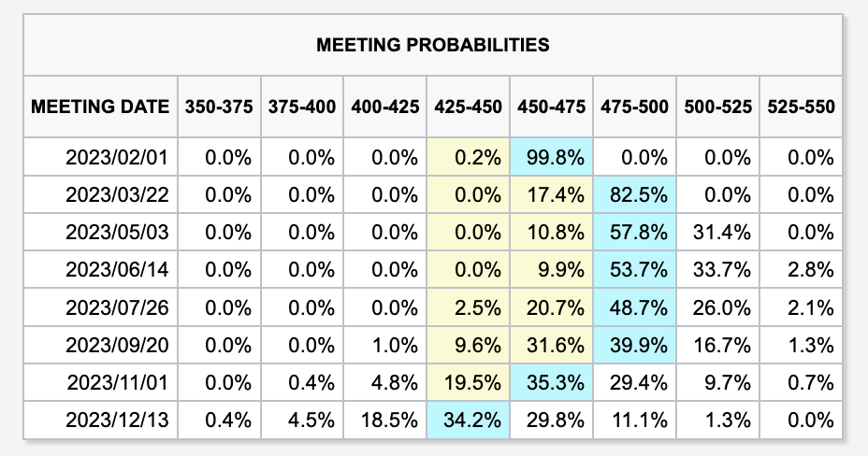
Task: Select the 19.5% yellow cell
Action: 468,382
